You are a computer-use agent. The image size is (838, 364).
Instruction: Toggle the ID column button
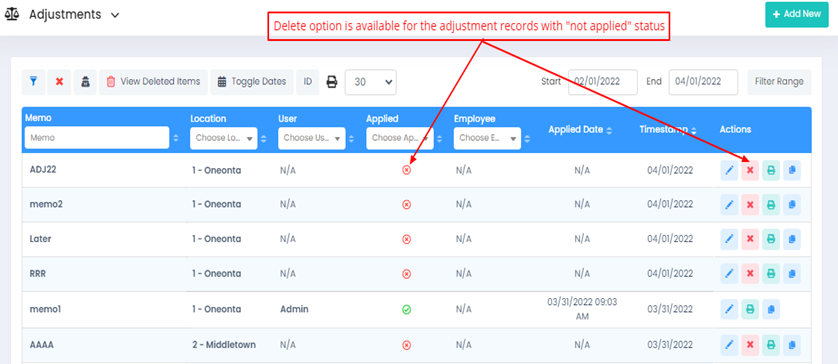(308, 82)
